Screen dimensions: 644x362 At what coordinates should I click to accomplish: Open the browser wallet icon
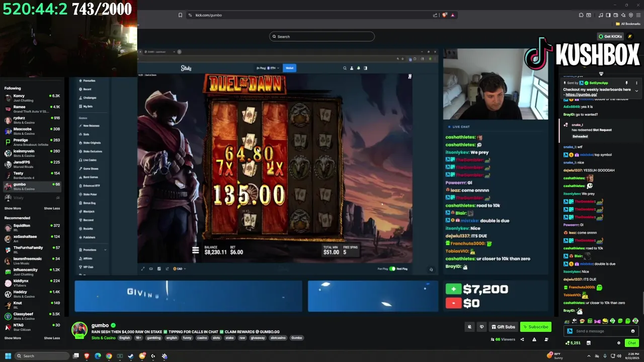(x=615, y=15)
